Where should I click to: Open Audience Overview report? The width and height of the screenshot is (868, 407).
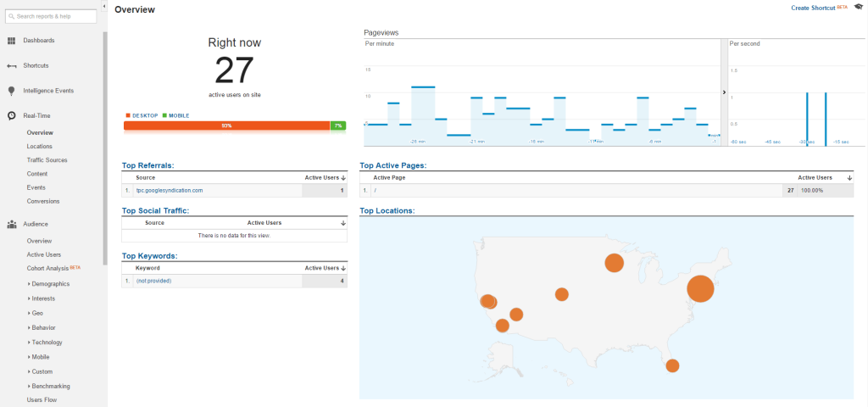[39, 242]
